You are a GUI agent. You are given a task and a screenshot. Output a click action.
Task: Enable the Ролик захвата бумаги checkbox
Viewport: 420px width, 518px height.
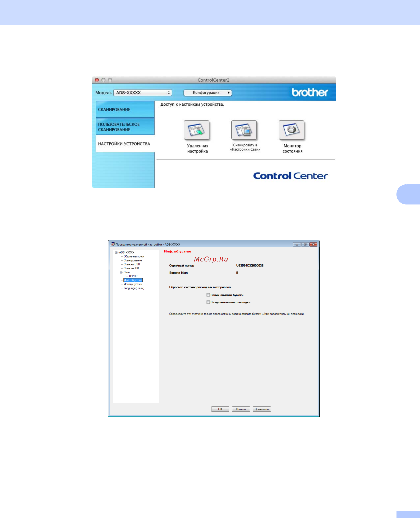(x=208, y=295)
